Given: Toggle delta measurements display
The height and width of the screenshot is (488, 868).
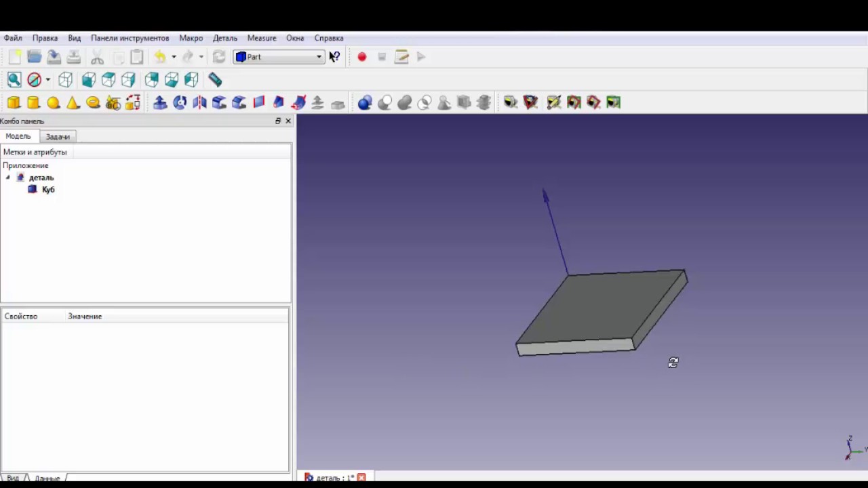Looking at the screenshot, I should (614, 102).
